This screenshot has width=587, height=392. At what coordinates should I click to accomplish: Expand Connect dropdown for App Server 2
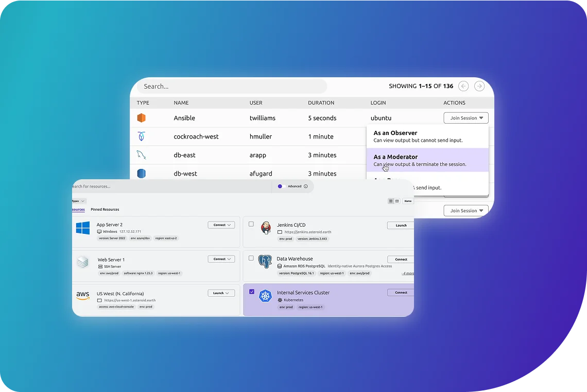coord(221,225)
